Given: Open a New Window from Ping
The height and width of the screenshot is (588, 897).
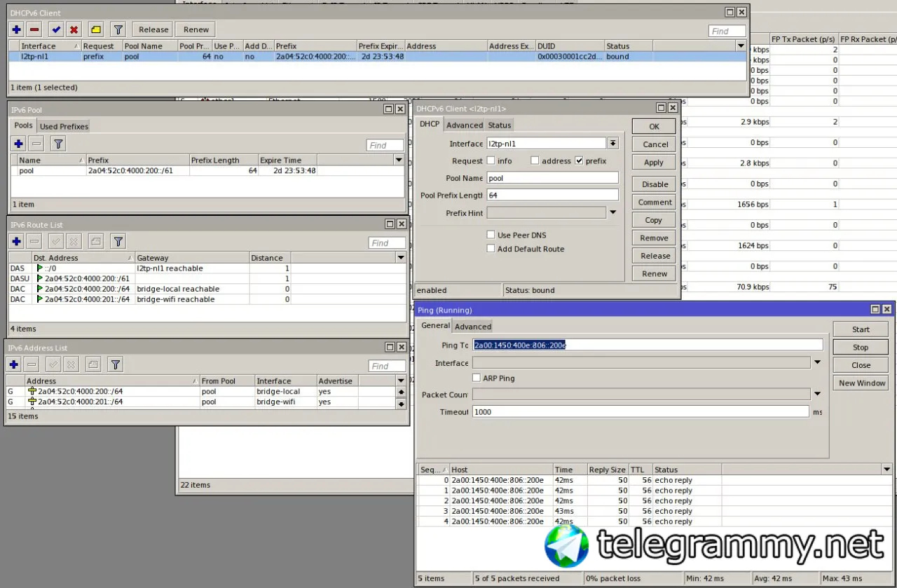Looking at the screenshot, I should point(861,383).
